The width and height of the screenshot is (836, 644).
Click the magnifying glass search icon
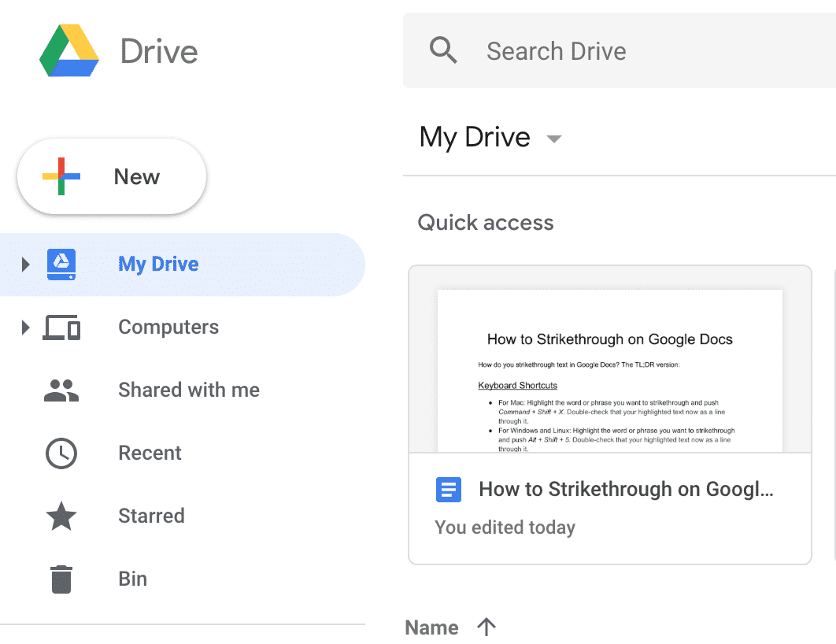(x=444, y=50)
